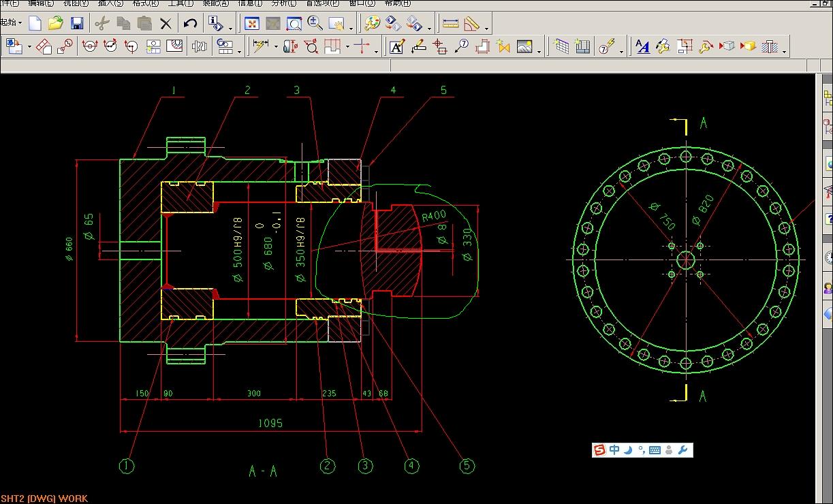
Task: Expand dropdown arrow next to information icon
Action: pos(230,29)
